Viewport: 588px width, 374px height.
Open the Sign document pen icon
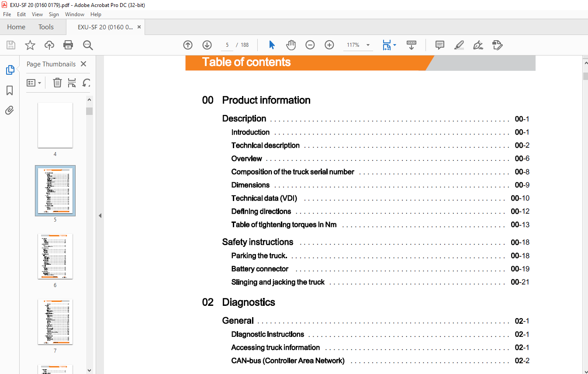(478, 45)
